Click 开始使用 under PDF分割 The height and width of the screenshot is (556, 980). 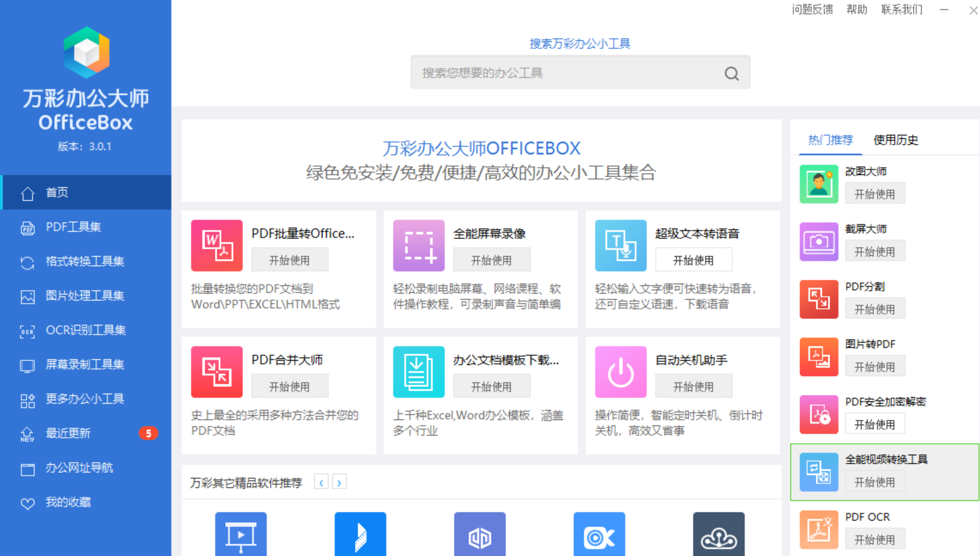coord(875,310)
